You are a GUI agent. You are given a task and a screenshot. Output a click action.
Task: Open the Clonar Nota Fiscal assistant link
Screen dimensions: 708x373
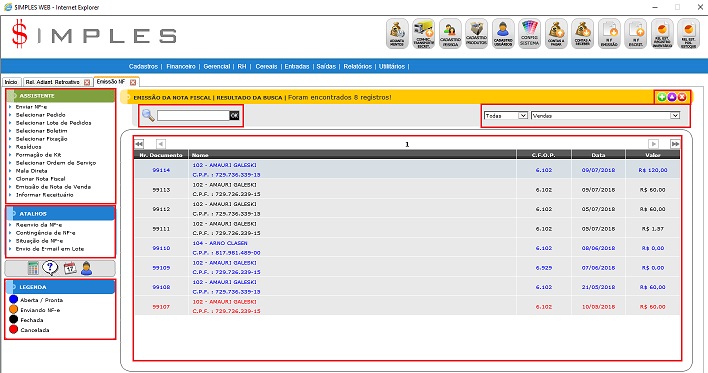[40, 179]
